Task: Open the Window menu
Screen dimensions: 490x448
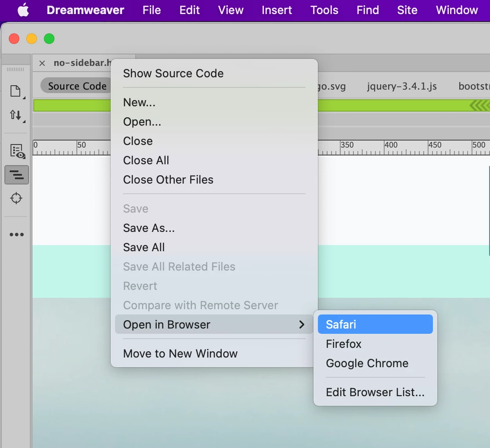Action: click(457, 10)
